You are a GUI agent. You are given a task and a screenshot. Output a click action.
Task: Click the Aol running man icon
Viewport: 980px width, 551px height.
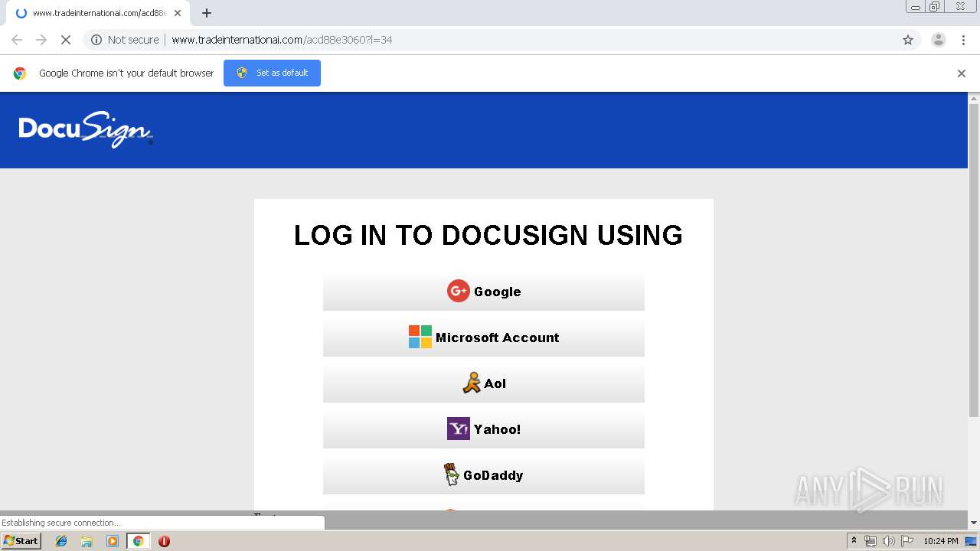tap(472, 383)
